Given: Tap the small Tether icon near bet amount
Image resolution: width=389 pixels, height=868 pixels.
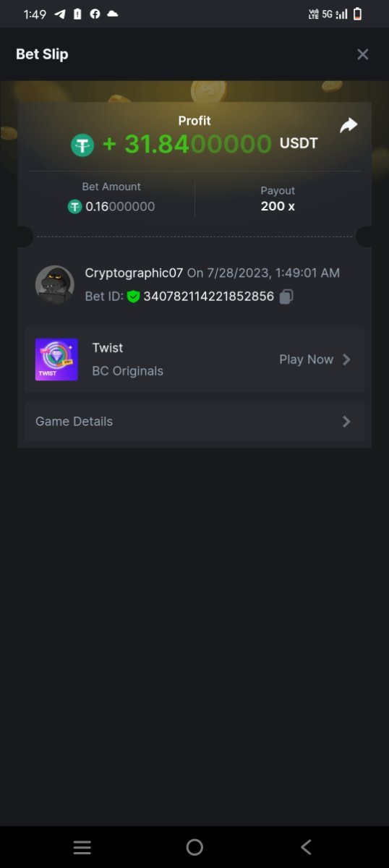Looking at the screenshot, I should click(x=74, y=207).
